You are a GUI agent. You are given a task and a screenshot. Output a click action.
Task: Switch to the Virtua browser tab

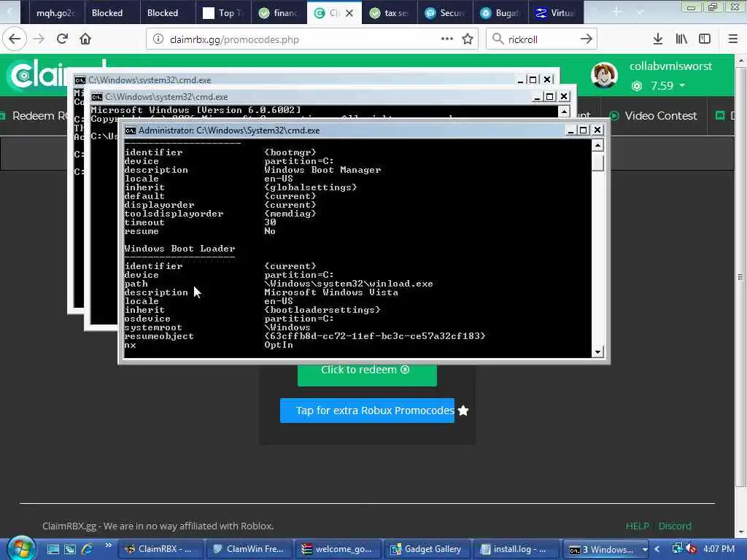(x=555, y=13)
